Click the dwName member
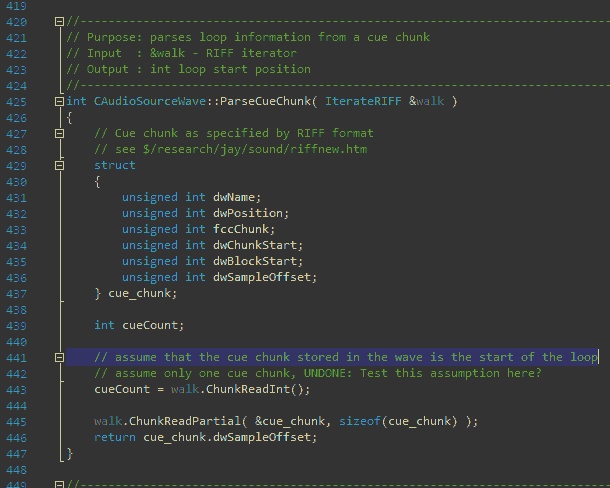Image resolution: width=610 pixels, height=488 pixels. (234, 197)
